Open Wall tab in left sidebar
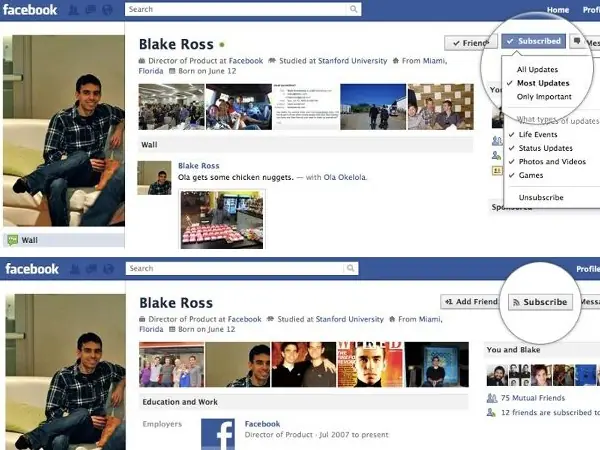Screen dimensions: 600x450 pos(64,240)
